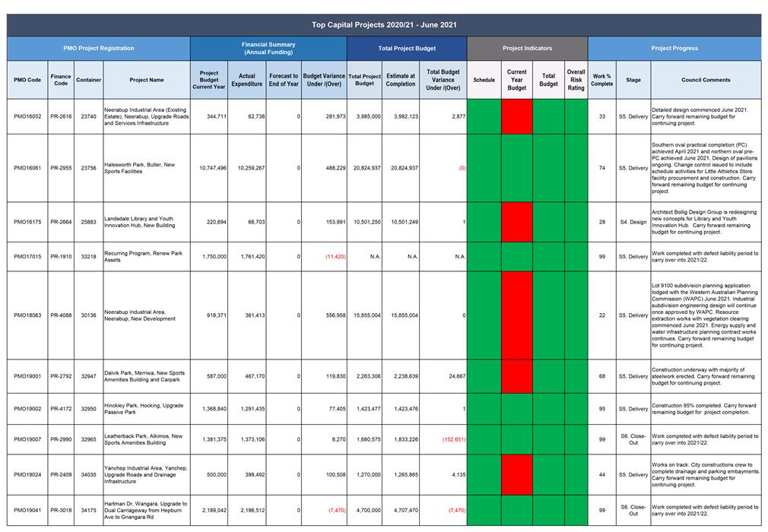Select the 'Project Budget Current Year' column header
Screen dimensions: 768x532
click(x=208, y=80)
